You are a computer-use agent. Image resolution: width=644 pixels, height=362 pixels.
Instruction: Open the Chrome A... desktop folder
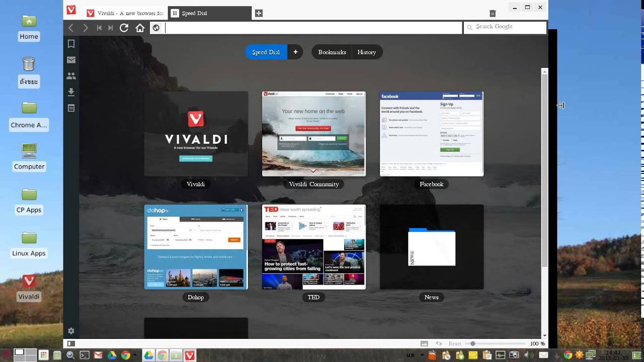click(x=29, y=117)
